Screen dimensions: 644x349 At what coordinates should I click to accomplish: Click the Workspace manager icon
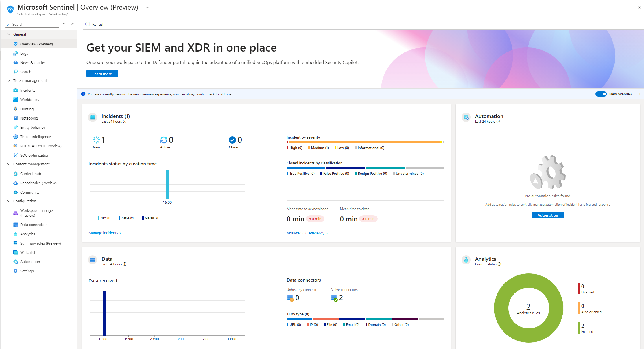(x=16, y=213)
